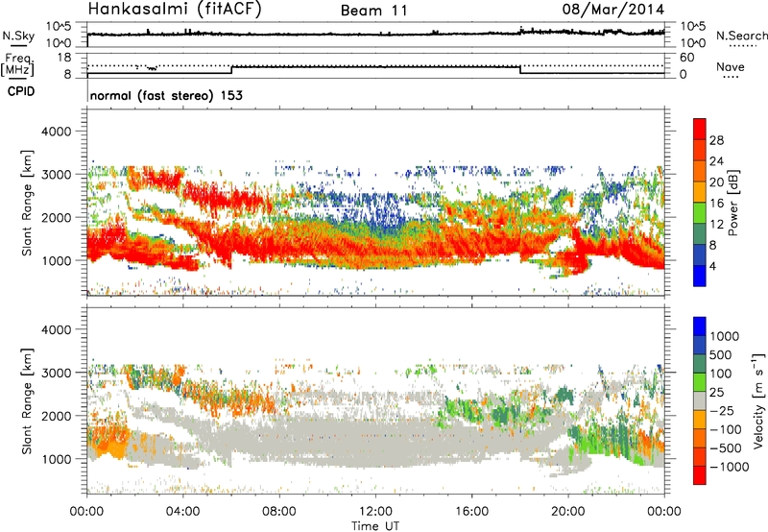
Task: Click the blue bottom of power colorbar
Action: click(x=700, y=276)
